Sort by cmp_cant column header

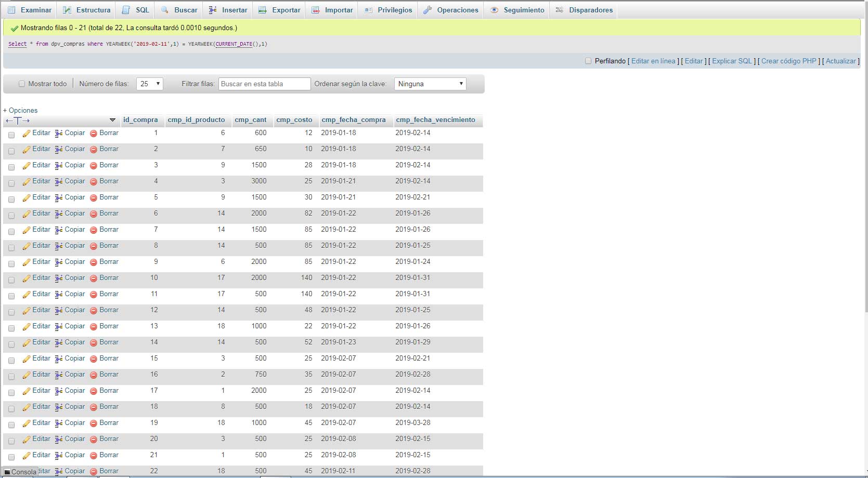(x=250, y=119)
